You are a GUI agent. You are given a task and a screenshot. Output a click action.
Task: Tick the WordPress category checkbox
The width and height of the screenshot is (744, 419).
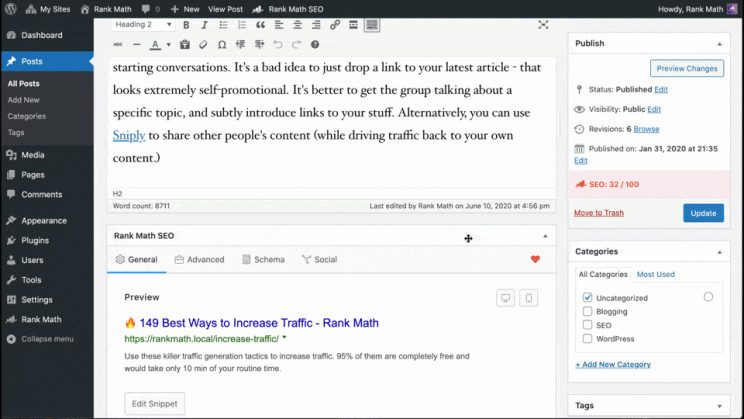click(588, 339)
